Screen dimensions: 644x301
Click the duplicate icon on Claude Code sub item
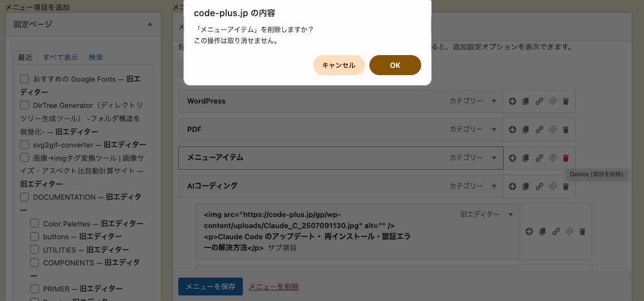(542, 231)
